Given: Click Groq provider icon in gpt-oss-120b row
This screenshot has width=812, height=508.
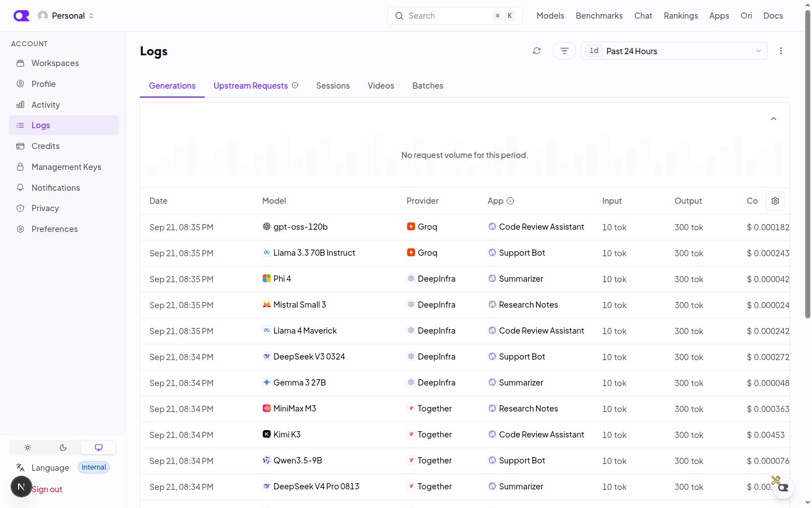Looking at the screenshot, I should (x=411, y=226).
